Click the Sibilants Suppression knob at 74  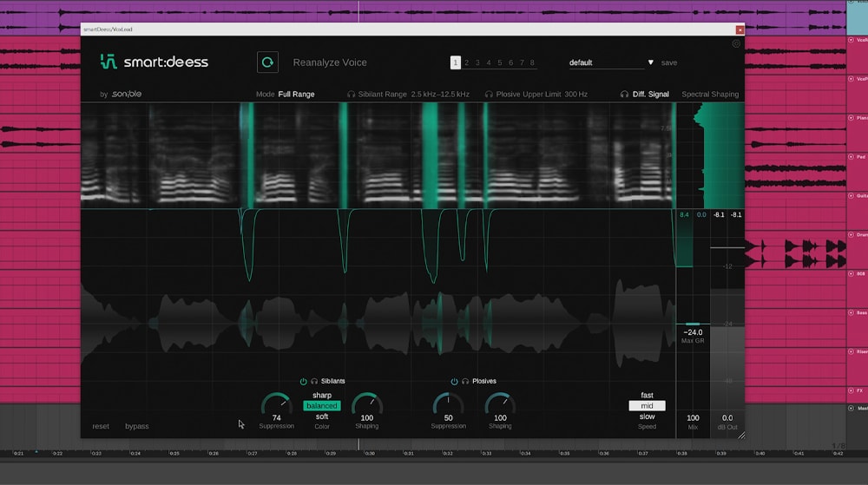[x=276, y=403]
